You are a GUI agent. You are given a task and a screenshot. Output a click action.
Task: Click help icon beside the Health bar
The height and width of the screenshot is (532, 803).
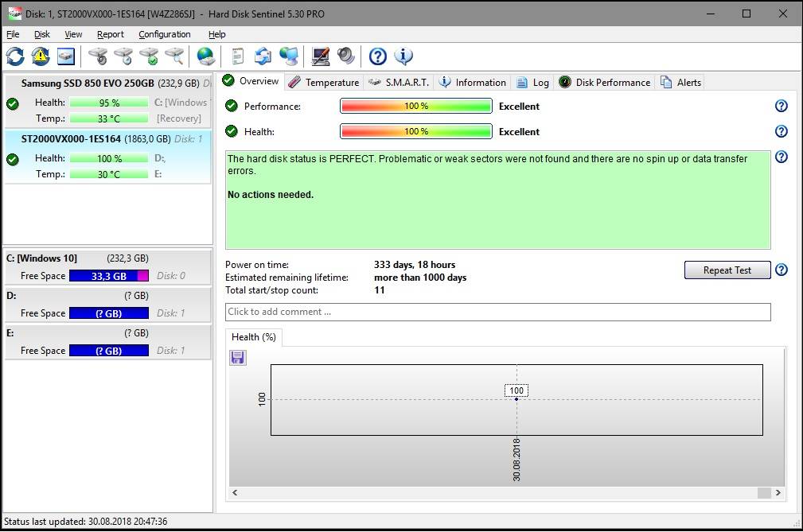[x=781, y=131]
